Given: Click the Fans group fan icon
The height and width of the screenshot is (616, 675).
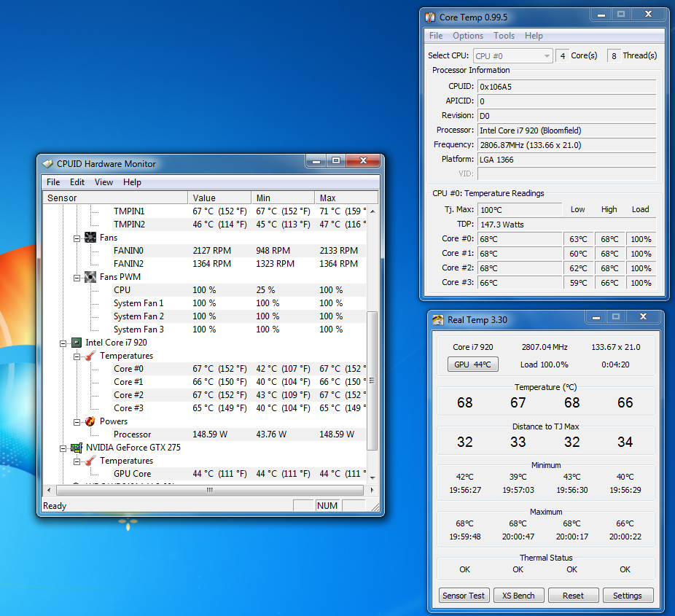Looking at the screenshot, I should point(90,237).
